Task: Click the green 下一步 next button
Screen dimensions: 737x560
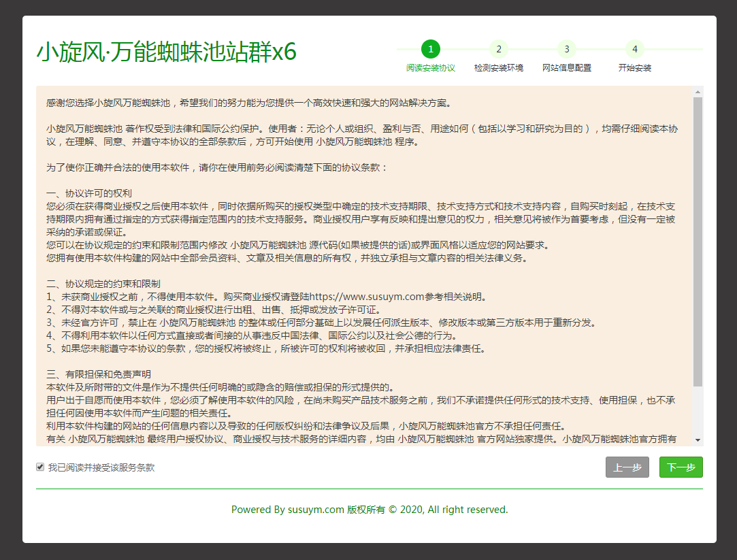Action: (681, 467)
